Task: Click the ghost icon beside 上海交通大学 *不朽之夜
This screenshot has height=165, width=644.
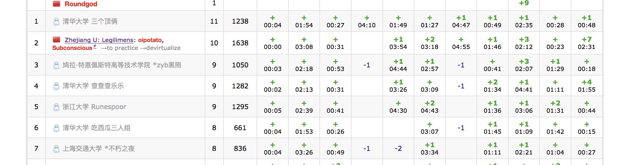Action: pyautogui.click(x=57, y=149)
